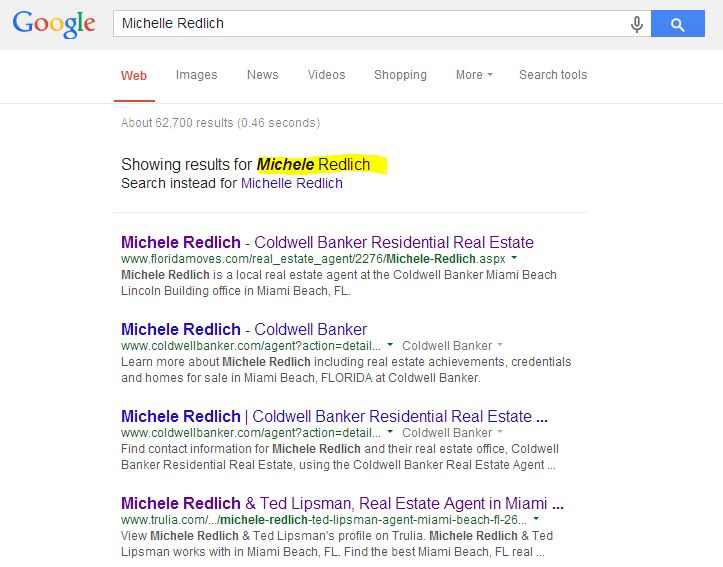Open the floridamoves.com Michele Redlich result
The height and width of the screenshot is (567, 723).
[x=327, y=242]
